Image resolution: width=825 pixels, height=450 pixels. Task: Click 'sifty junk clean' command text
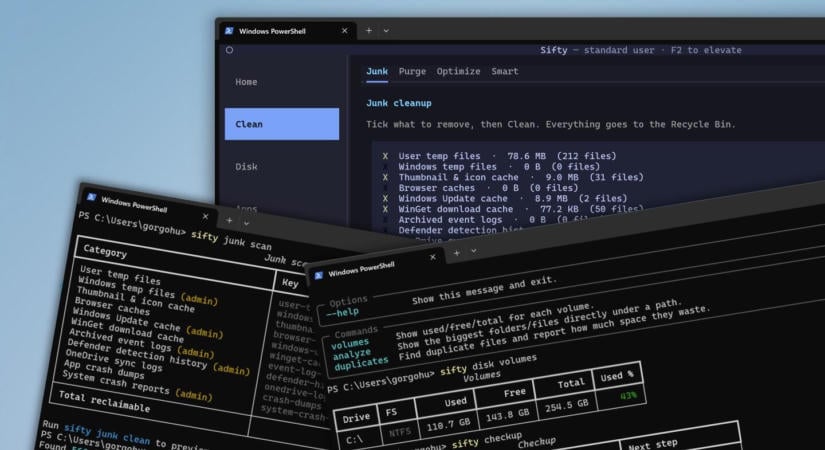click(107, 434)
